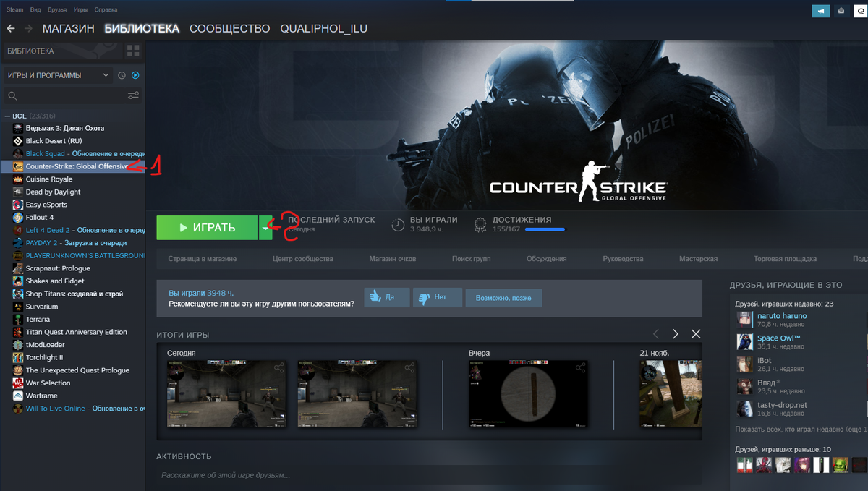Viewport: 868px width, 491px height.
Task: Go to the БИБЛИОТЕКА tab
Action: coord(142,28)
